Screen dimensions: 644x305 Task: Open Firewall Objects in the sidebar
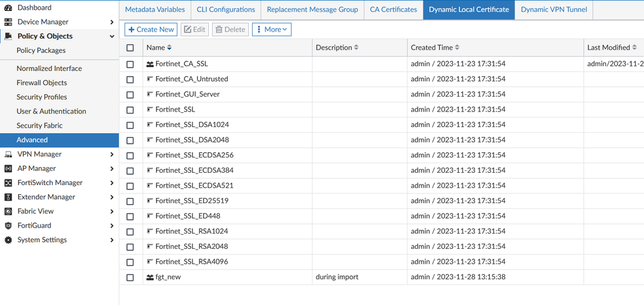click(x=42, y=83)
